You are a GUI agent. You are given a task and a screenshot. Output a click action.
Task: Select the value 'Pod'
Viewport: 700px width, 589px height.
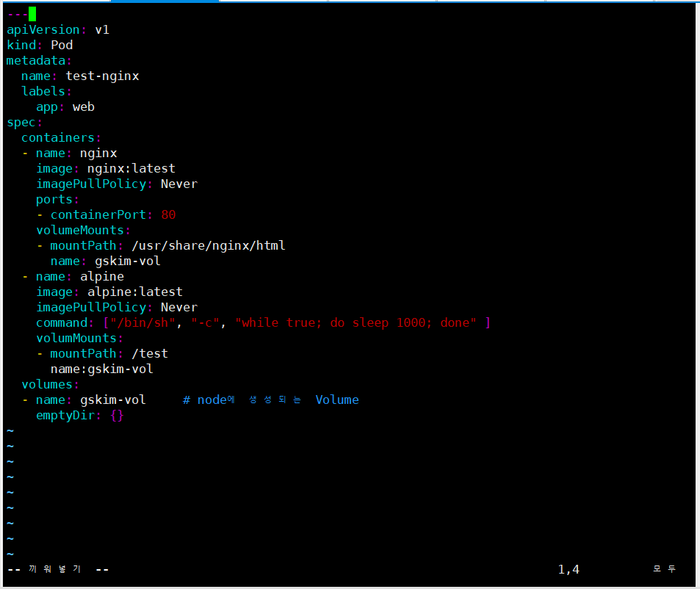62,45
